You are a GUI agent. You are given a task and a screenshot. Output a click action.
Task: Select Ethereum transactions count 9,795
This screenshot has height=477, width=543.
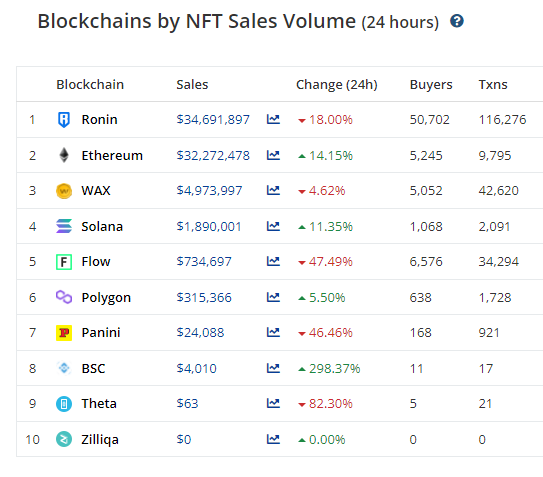coord(495,156)
